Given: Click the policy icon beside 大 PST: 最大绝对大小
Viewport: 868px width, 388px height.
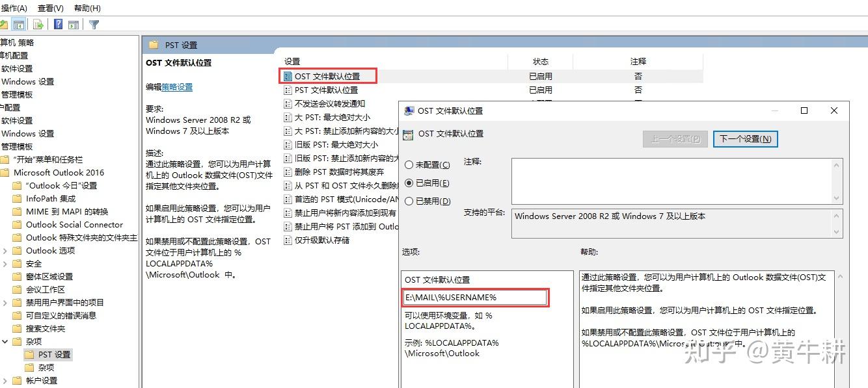Looking at the screenshot, I should (x=288, y=118).
